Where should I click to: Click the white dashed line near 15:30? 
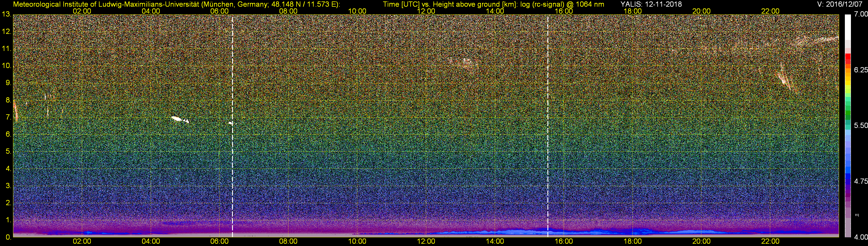(x=548, y=126)
